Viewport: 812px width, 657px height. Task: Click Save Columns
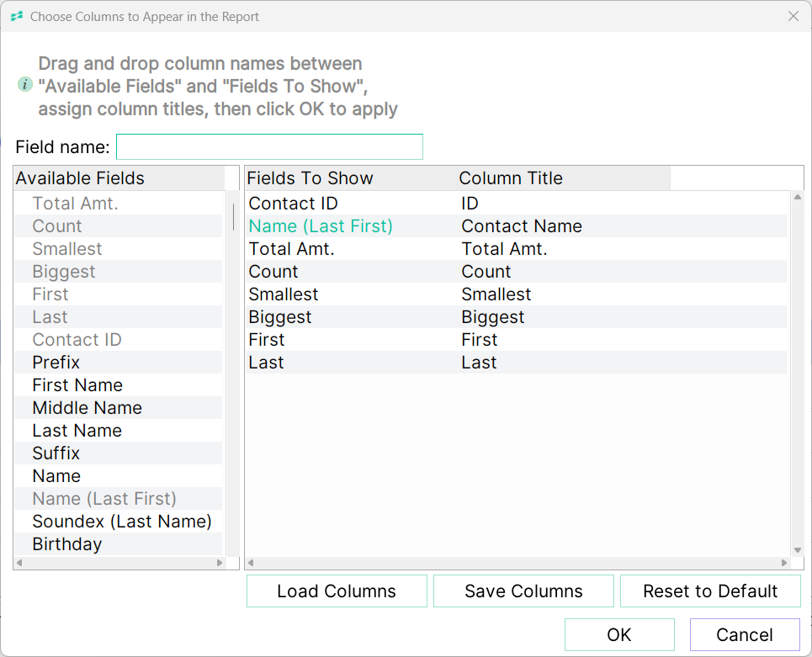523,591
